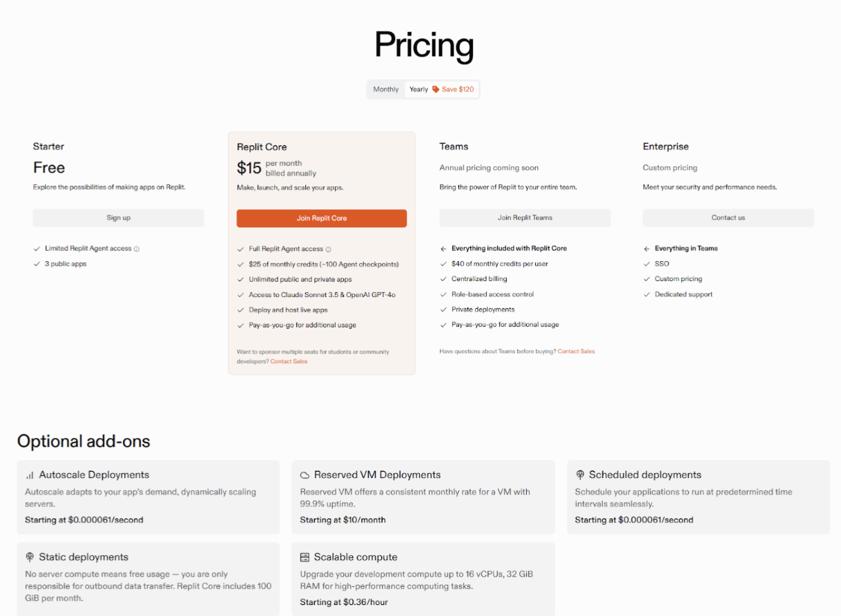Click checkmark beside SSO in Enterprise
The width and height of the screenshot is (841, 616).
[647, 264]
